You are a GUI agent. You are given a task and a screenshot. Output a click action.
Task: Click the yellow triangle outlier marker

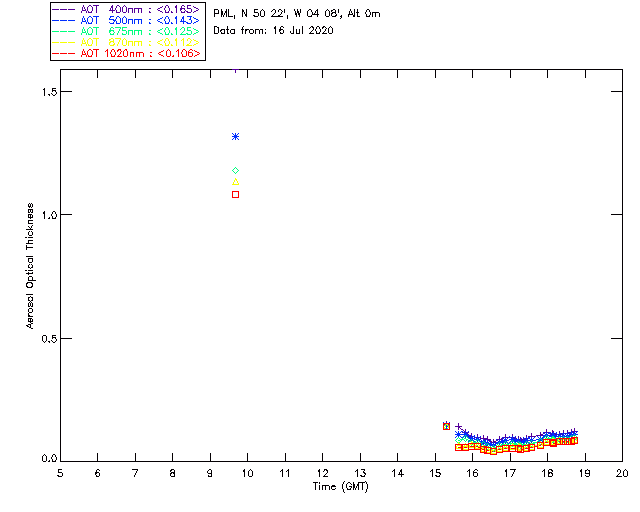coord(235,182)
